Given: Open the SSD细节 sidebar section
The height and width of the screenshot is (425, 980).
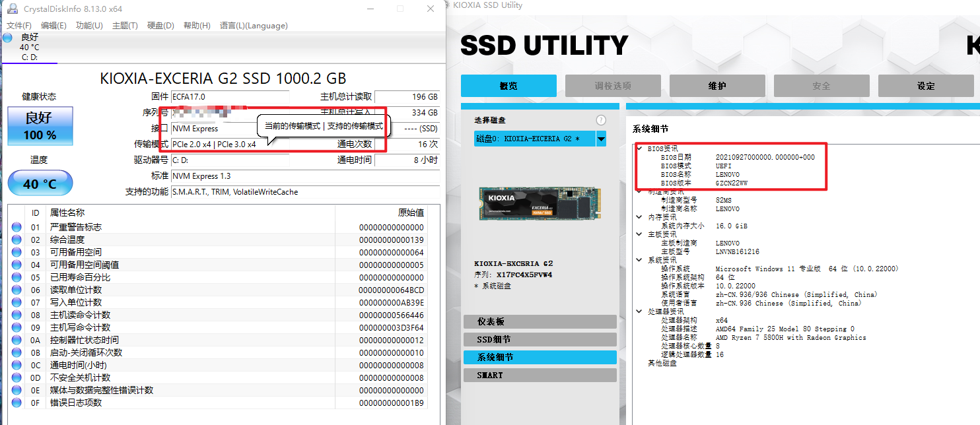Looking at the screenshot, I should coord(540,339).
